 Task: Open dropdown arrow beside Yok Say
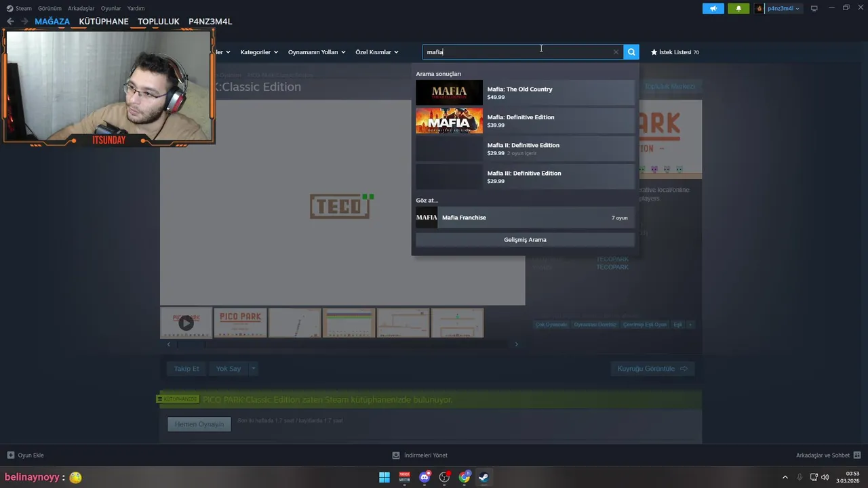coord(253,369)
